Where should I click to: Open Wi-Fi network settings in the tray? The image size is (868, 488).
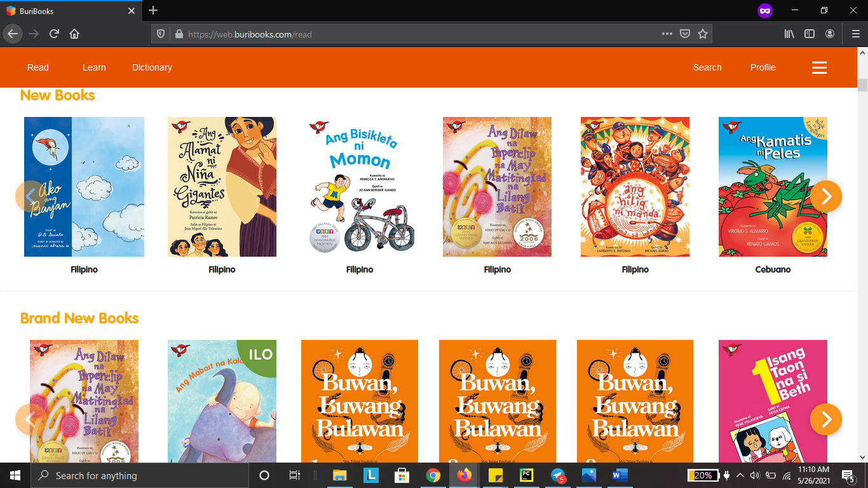click(787, 475)
